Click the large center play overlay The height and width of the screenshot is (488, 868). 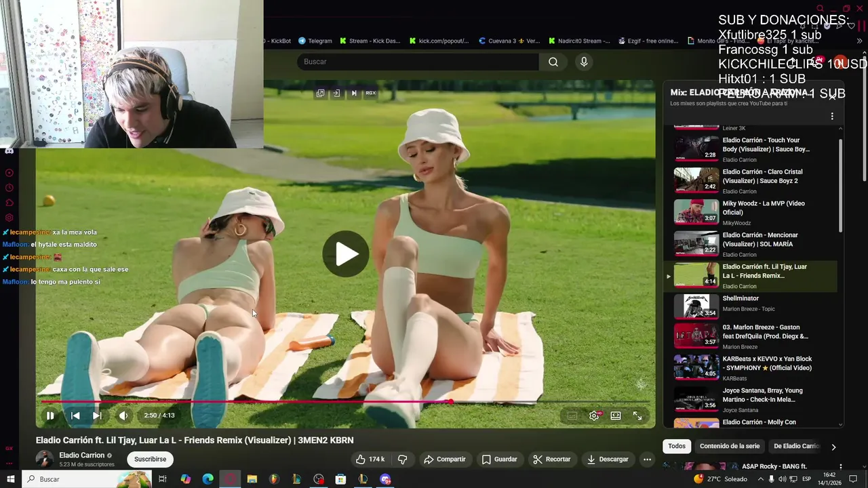(346, 254)
